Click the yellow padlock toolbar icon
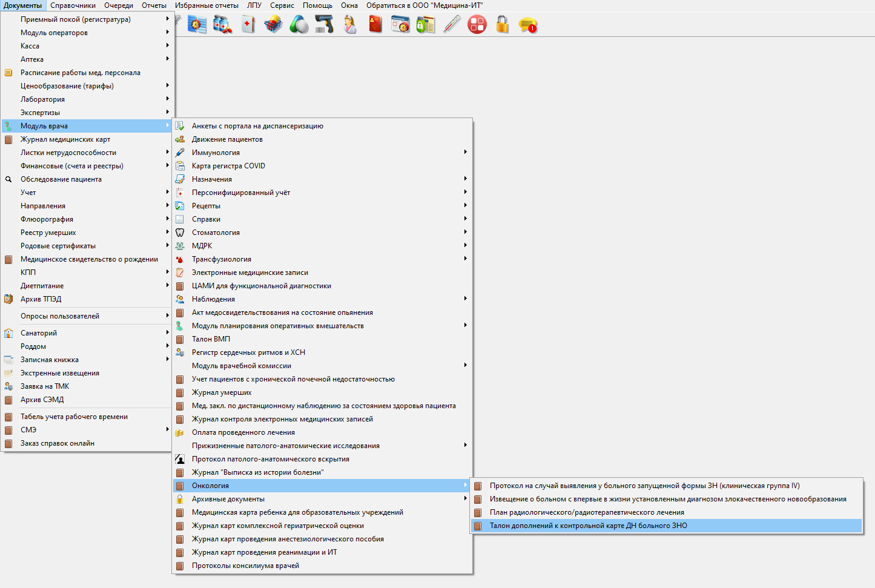Screen dimensions: 875x588 tap(502, 25)
